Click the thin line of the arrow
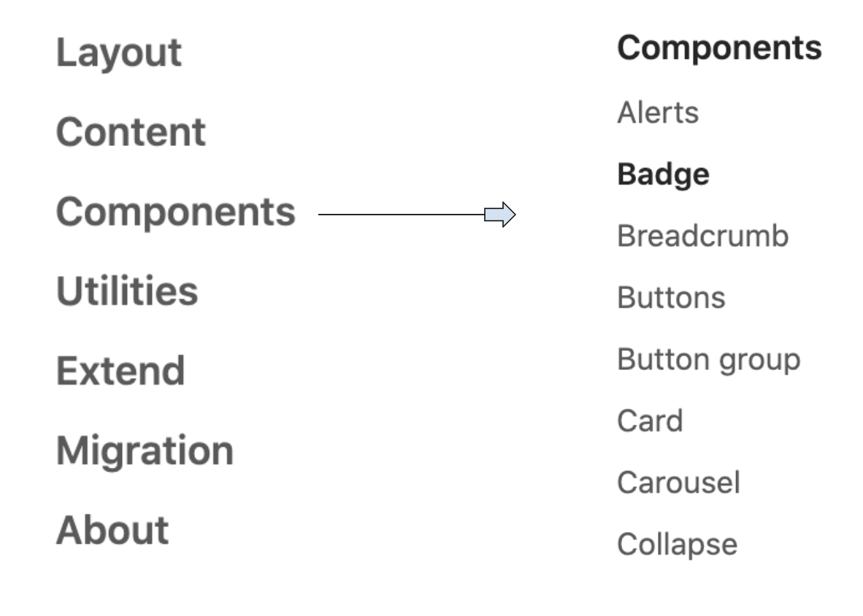 (402, 215)
